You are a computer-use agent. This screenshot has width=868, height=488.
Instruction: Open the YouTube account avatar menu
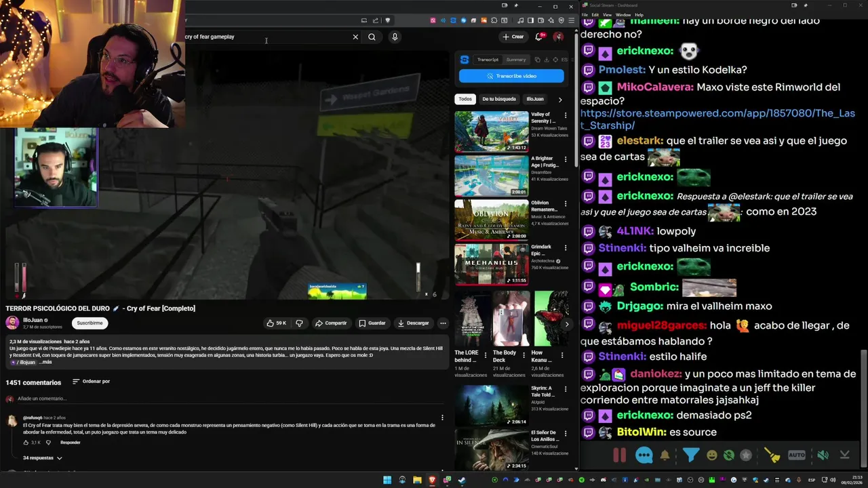coord(558,37)
